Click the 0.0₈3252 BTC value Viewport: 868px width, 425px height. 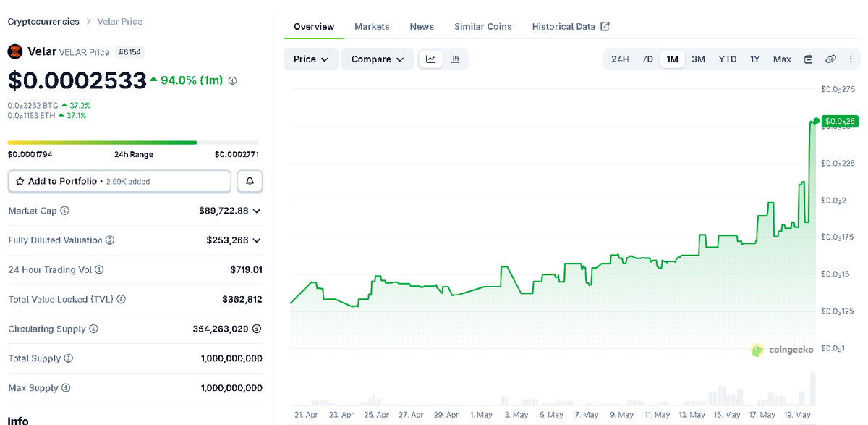(x=33, y=105)
